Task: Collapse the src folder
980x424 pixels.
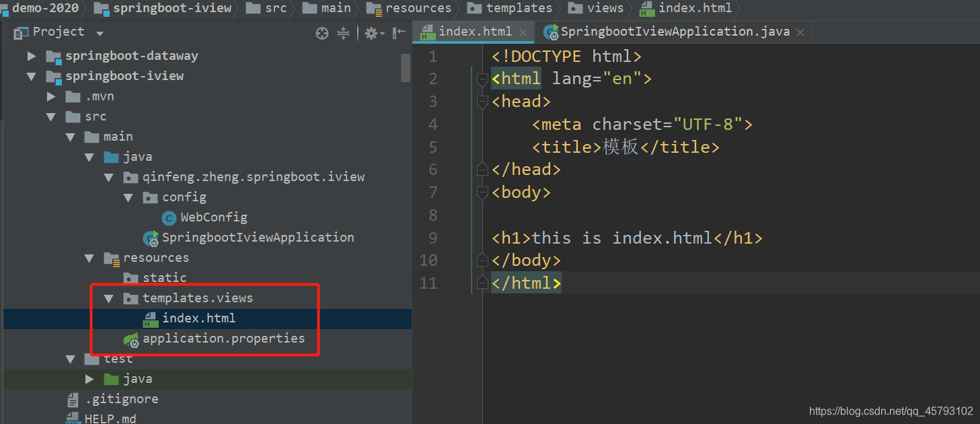Action: point(51,116)
